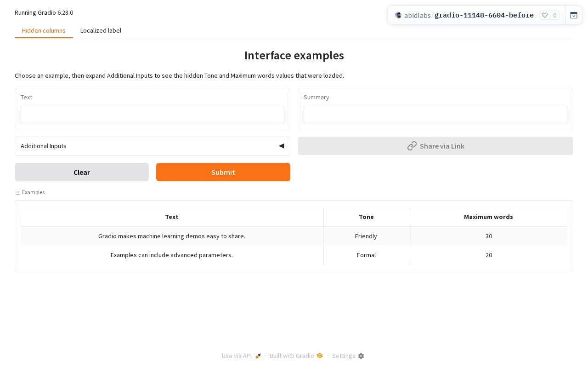Open the Use via API link
The image size is (588, 368).
pos(242,356)
